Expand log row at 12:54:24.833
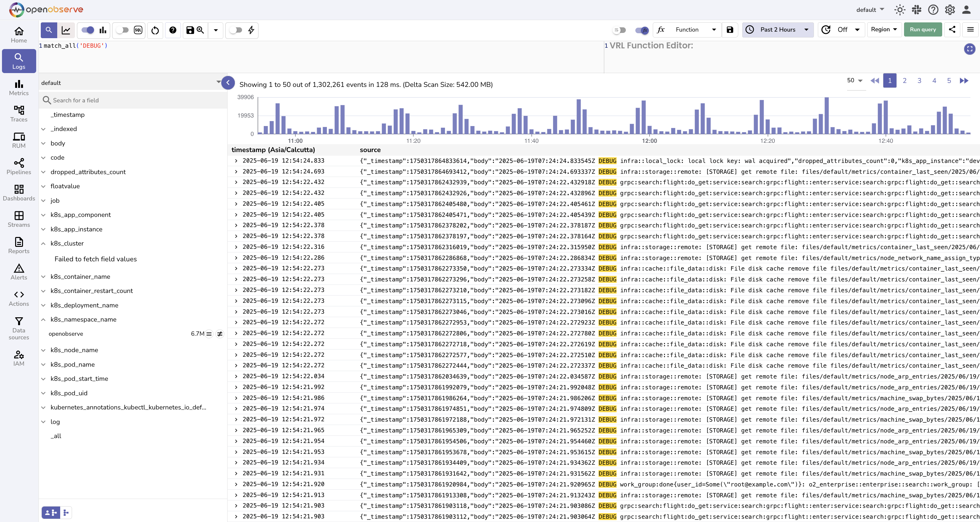The height and width of the screenshot is (522, 980). point(236,161)
